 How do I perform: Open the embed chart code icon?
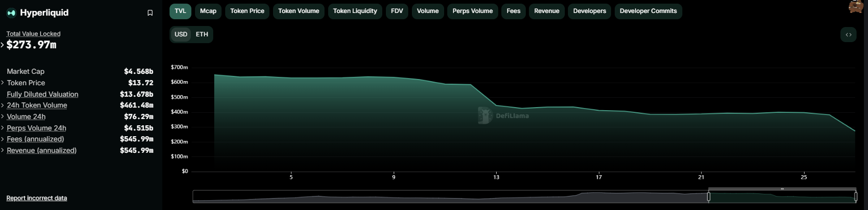848,35
